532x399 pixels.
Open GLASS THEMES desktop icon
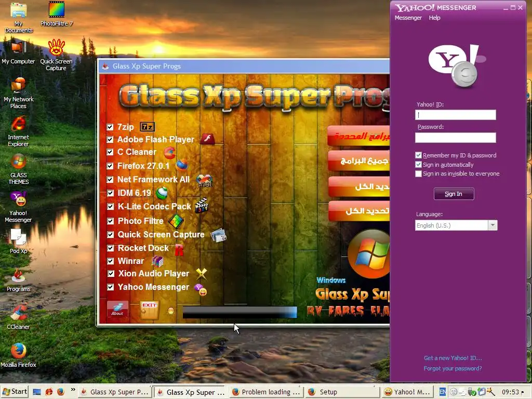[x=18, y=169]
